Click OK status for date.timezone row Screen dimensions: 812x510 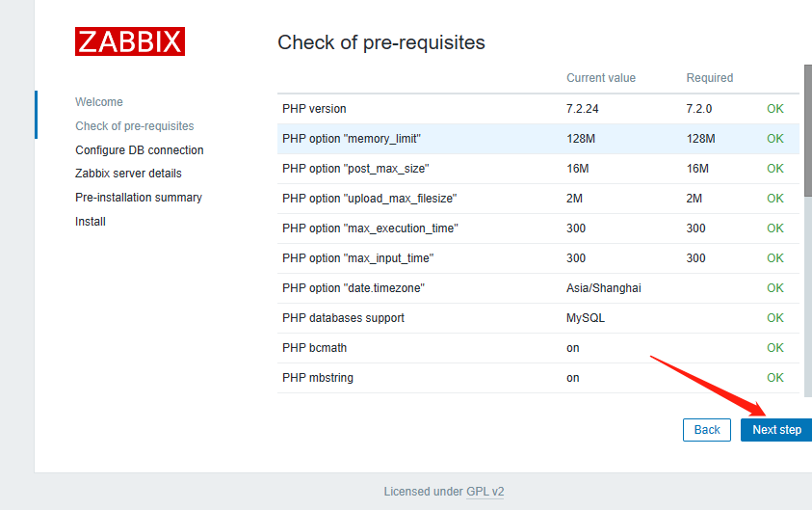(774, 288)
